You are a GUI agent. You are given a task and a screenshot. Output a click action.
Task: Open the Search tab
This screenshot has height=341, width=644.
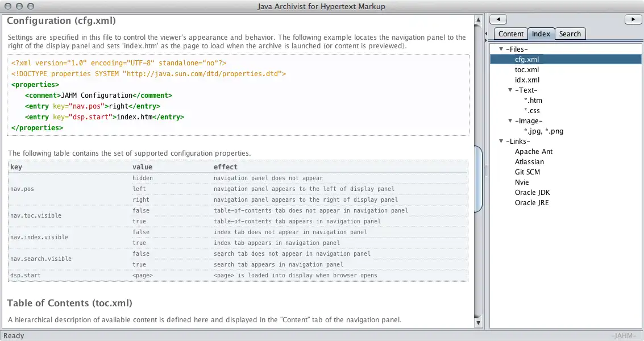tap(570, 34)
